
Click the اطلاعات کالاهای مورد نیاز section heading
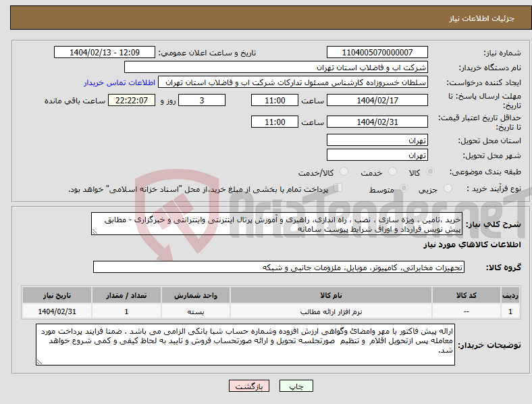coord(473,245)
